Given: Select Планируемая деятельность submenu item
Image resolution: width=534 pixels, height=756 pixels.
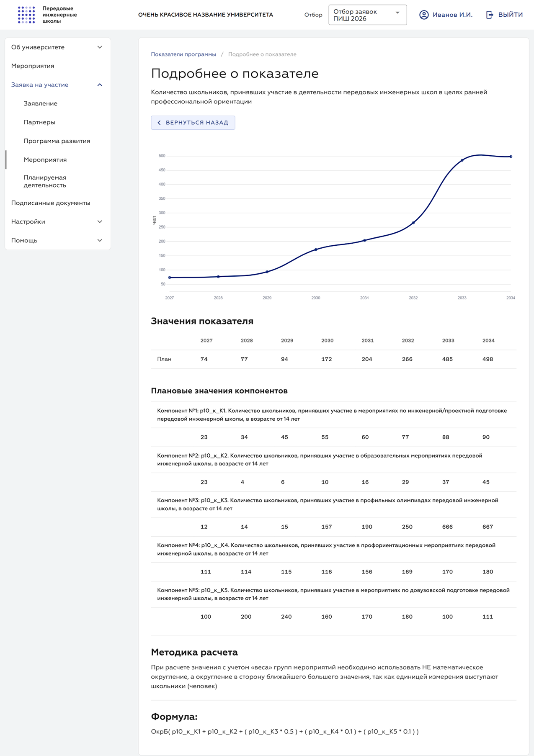Looking at the screenshot, I should [x=45, y=181].
